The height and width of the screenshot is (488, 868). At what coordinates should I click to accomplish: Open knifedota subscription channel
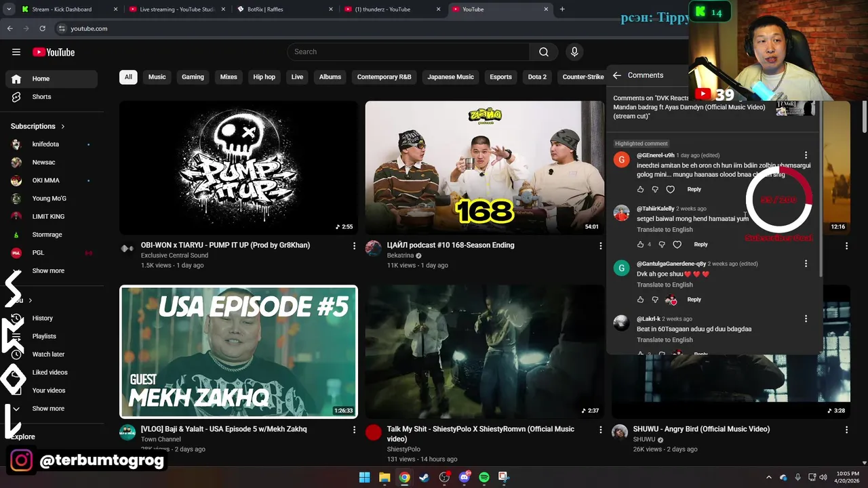[52, 144]
